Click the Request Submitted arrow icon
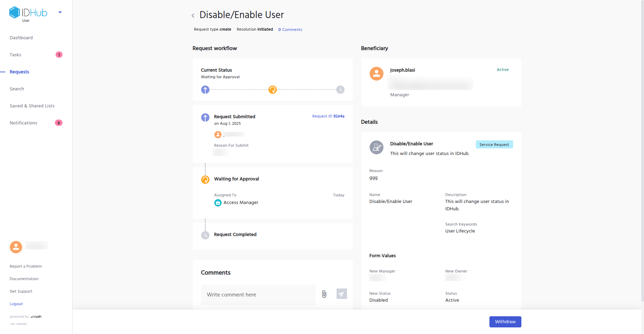Viewport: 644px width, 334px height. [205, 117]
